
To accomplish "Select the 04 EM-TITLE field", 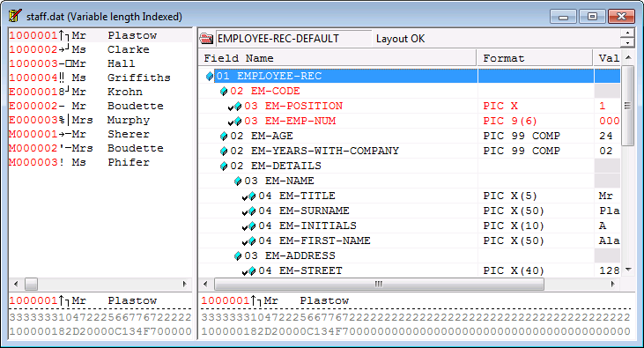I will (410, 196).
